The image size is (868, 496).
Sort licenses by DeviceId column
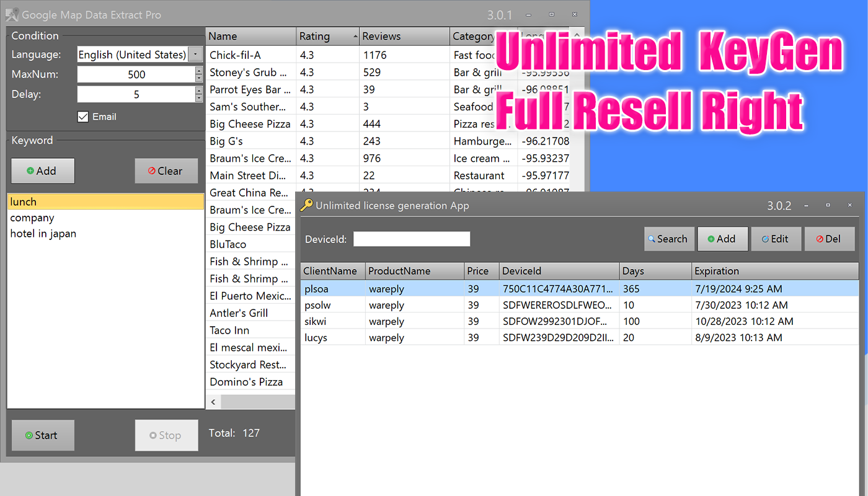[559, 271]
